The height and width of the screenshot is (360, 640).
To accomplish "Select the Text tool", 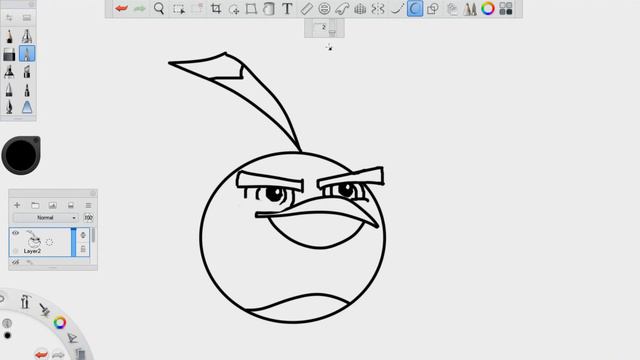I will coord(287,9).
